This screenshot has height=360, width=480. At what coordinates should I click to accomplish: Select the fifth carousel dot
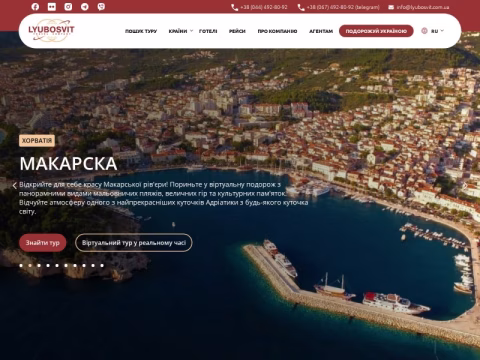tap(57, 266)
